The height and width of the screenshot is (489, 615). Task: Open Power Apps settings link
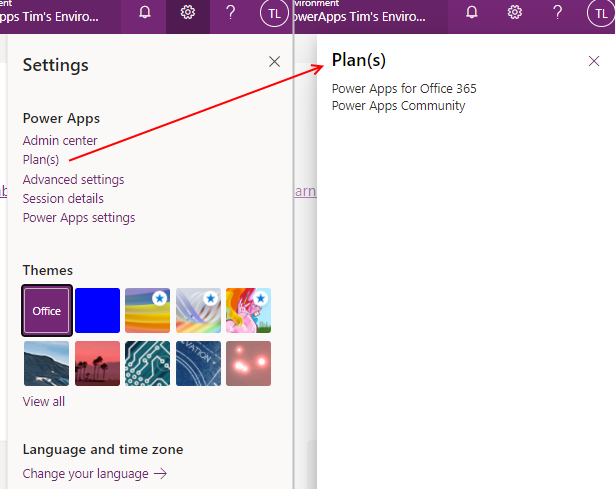pos(79,218)
